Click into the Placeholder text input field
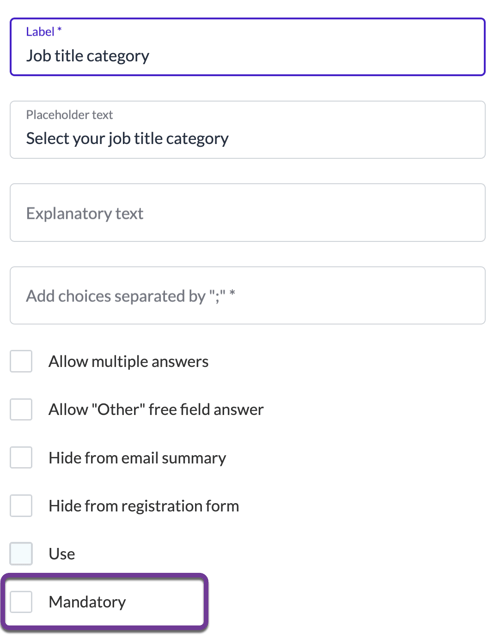This screenshot has height=637, width=500. pos(247,130)
